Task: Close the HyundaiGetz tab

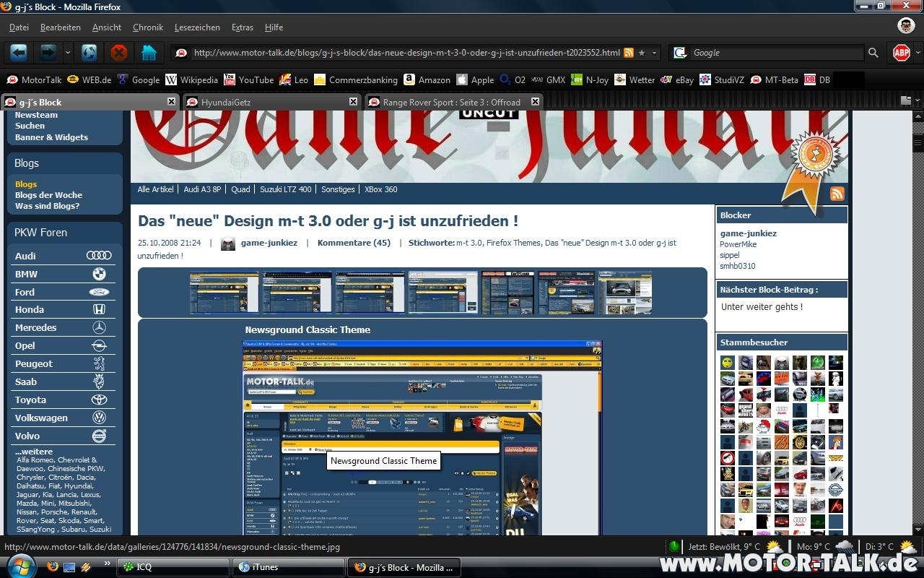Action: 353,102
